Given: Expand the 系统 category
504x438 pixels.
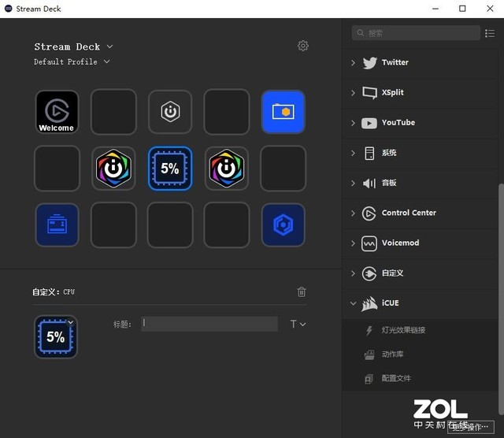Looking at the screenshot, I should click(353, 153).
